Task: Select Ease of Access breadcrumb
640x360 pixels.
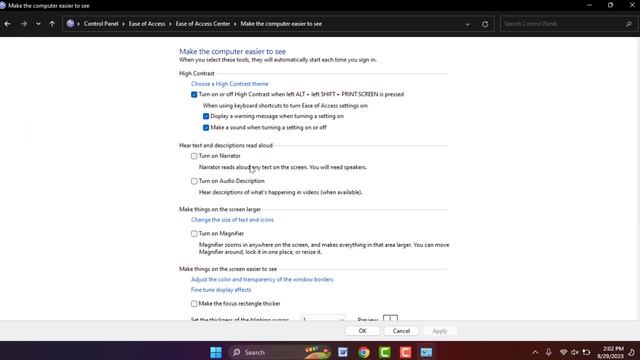Action: click(x=147, y=24)
